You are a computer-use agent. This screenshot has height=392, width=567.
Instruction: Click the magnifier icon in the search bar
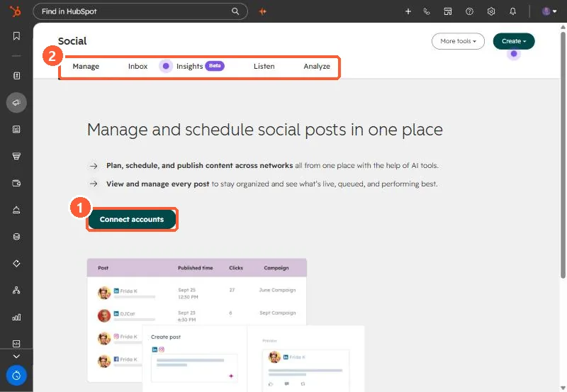[235, 11]
